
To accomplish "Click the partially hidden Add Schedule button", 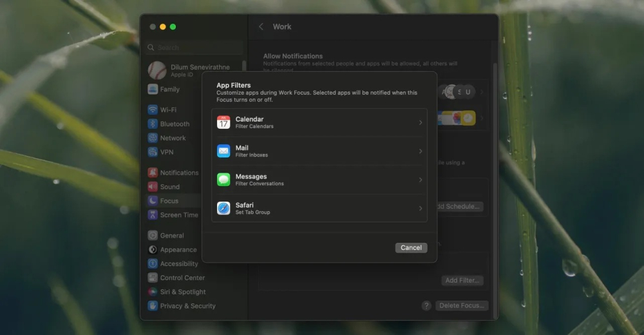I will click(x=460, y=206).
